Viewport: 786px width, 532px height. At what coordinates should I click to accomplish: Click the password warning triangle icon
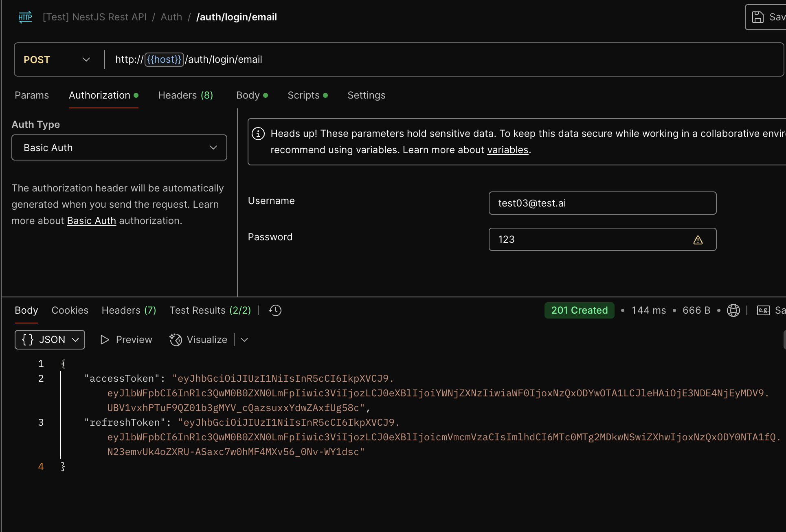[x=698, y=240]
